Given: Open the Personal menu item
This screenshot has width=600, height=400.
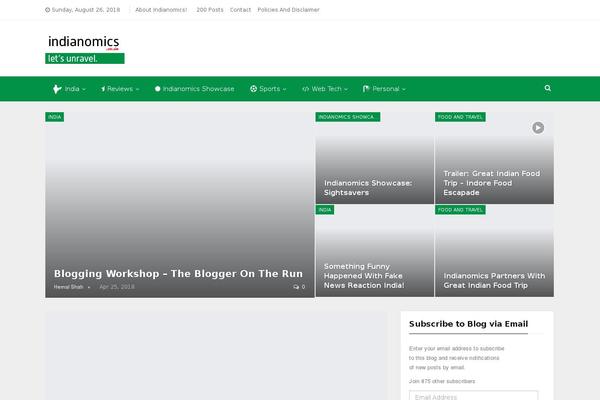Looking at the screenshot, I should coord(386,89).
